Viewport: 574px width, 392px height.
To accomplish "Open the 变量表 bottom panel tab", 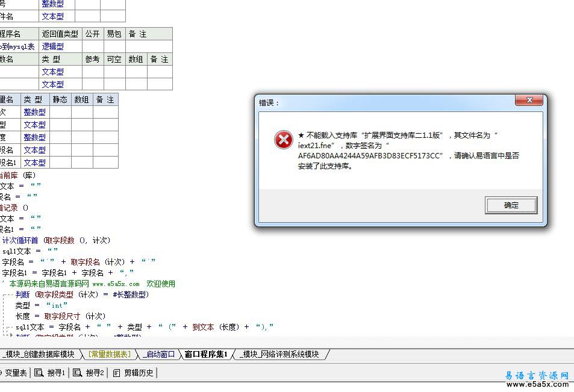I will 14,373.
